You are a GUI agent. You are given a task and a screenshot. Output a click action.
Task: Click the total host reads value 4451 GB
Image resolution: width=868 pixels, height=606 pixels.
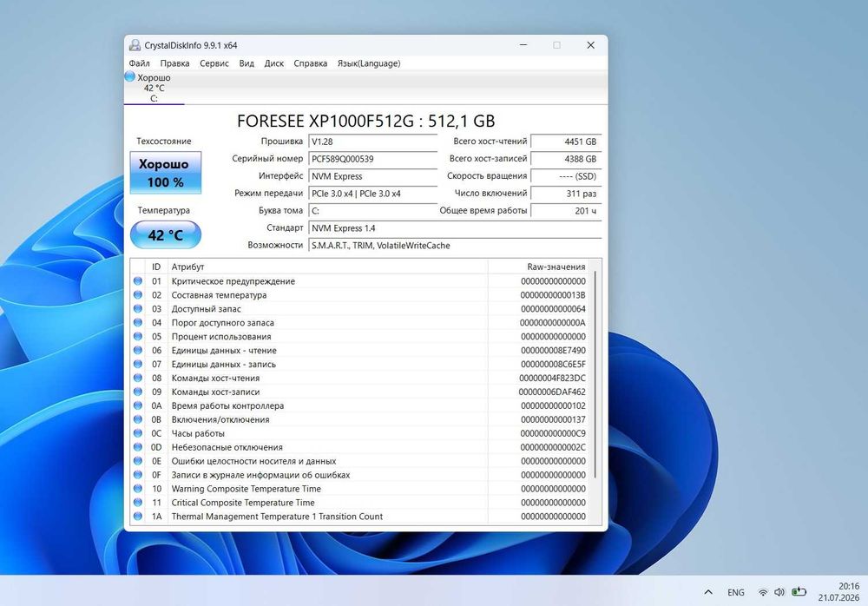click(566, 142)
